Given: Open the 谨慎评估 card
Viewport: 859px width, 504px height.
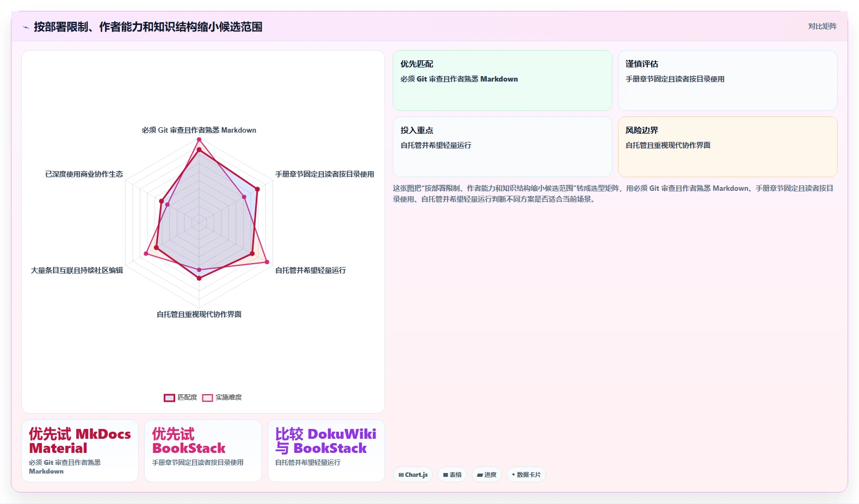Looking at the screenshot, I should [x=727, y=80].
